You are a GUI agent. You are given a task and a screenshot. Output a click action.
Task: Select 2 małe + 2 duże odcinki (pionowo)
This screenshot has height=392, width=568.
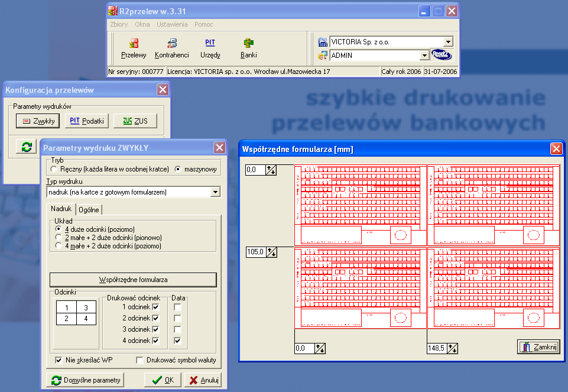pos(59,237)
